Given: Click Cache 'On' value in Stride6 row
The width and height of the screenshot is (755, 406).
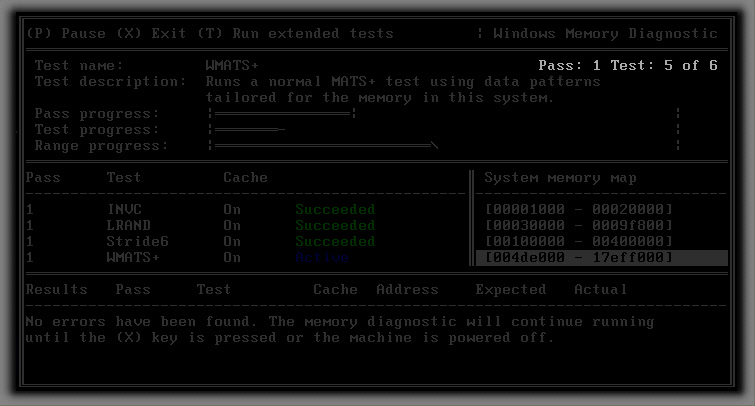Looking at the screenshot, I should (x=232, y=241).
